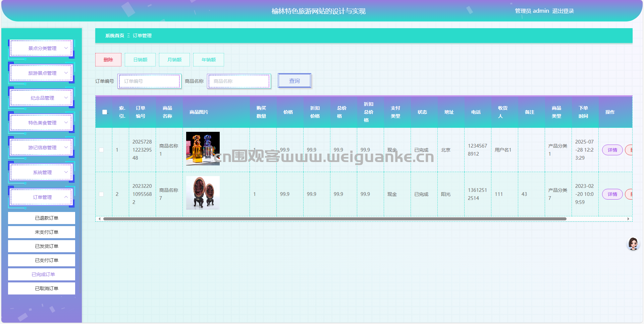Open the customer service avatar icon
This screenshot has width=644, height=324.
click(x=633, y=244)
